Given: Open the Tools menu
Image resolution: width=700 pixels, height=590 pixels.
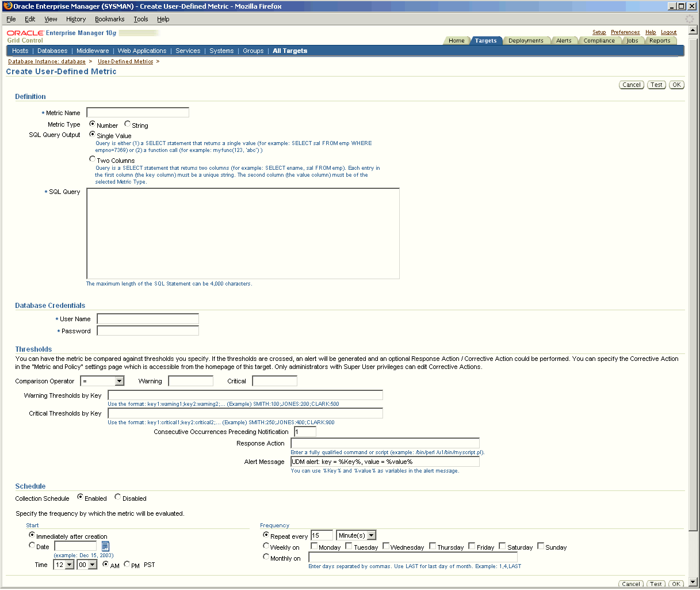Looking at the screenshot, I should [x=141, y=19].
